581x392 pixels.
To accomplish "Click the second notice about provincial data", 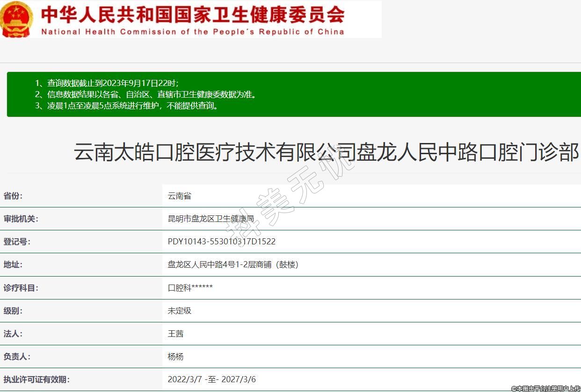I will tap(146, 94).
